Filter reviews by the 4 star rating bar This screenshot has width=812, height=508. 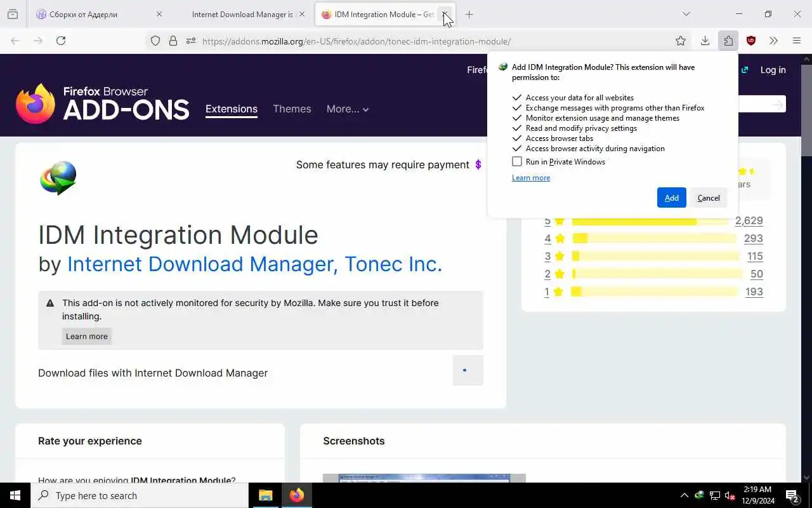(x=654, y=239)
